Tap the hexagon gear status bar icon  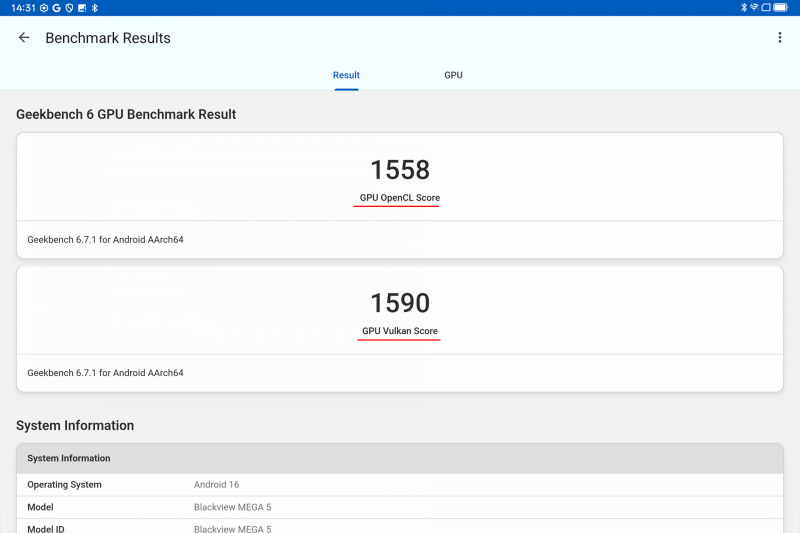(x=44, y=8)
